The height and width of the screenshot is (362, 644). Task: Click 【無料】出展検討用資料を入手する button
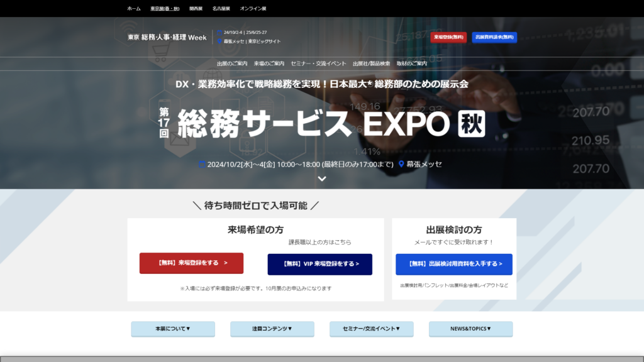454,265
